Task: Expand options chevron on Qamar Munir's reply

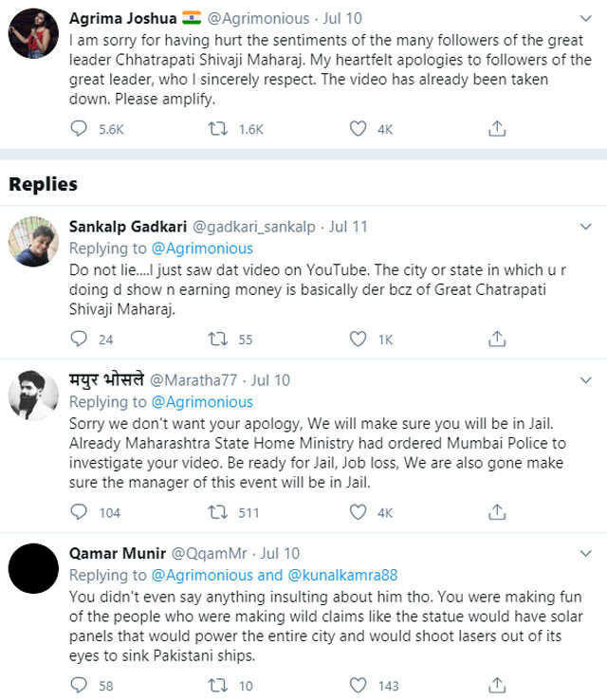Action: point(586,553)
